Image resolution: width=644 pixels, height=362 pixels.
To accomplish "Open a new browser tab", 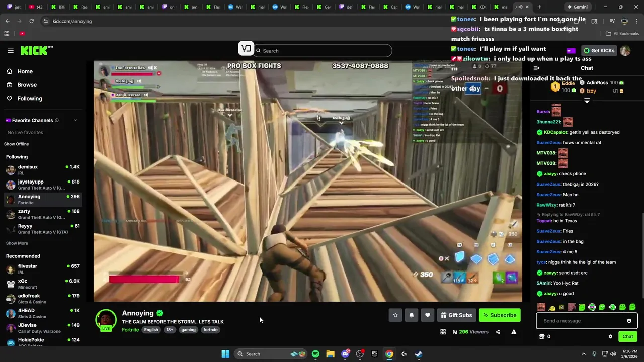I will point(539,7).
